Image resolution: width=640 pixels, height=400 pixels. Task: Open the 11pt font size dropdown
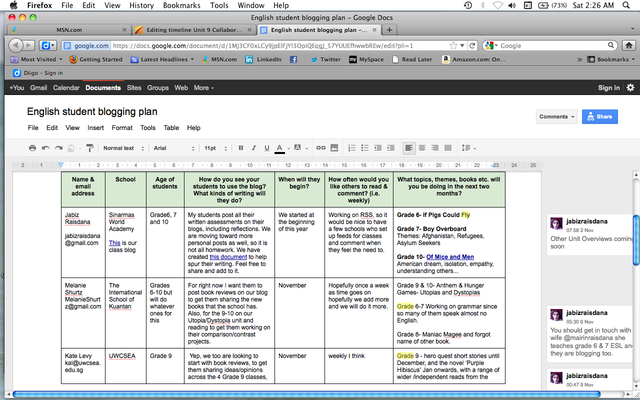coord(216,148)
